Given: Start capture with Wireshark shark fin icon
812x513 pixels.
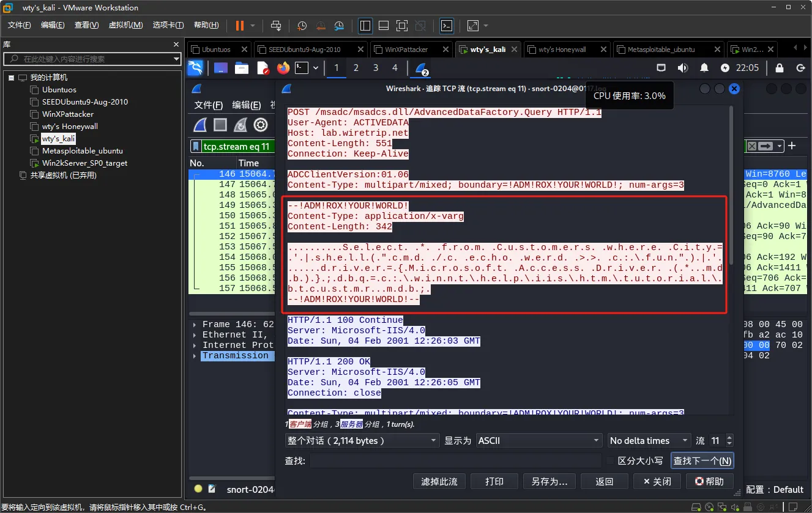Looking at the screenshot, I should pos(200,125).
